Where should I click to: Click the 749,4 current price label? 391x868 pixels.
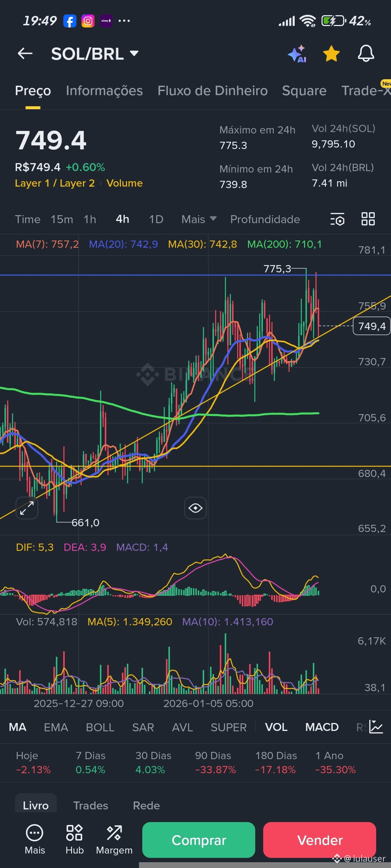click(372, 326)
